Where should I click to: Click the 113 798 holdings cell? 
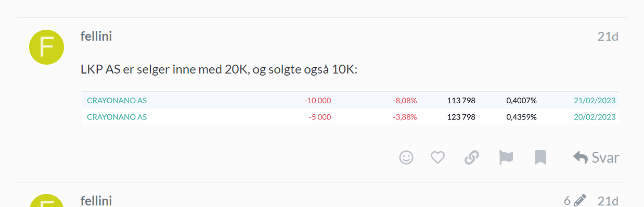click(x=461, y=100)
